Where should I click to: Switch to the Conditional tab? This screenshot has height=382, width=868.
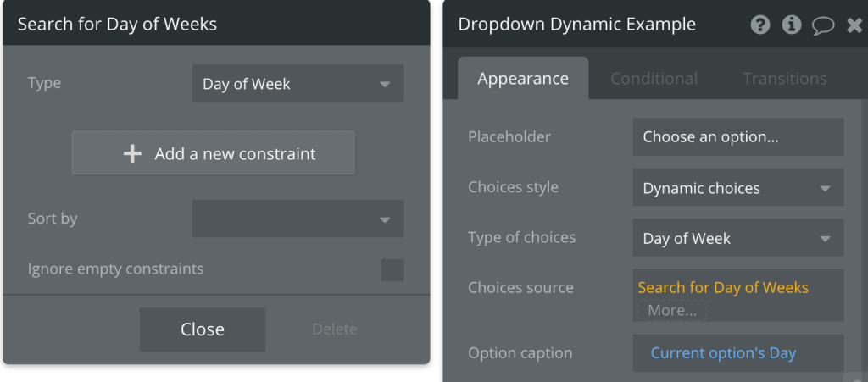pyautogui.click(x=654, y=79)
